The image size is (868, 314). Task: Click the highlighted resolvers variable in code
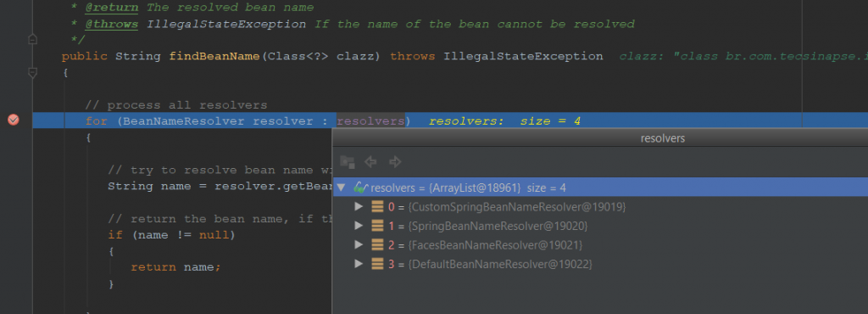tap(371, 121)
